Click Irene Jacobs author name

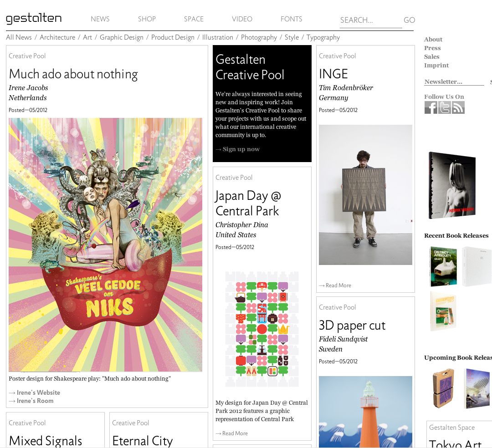tap(28, 88)
